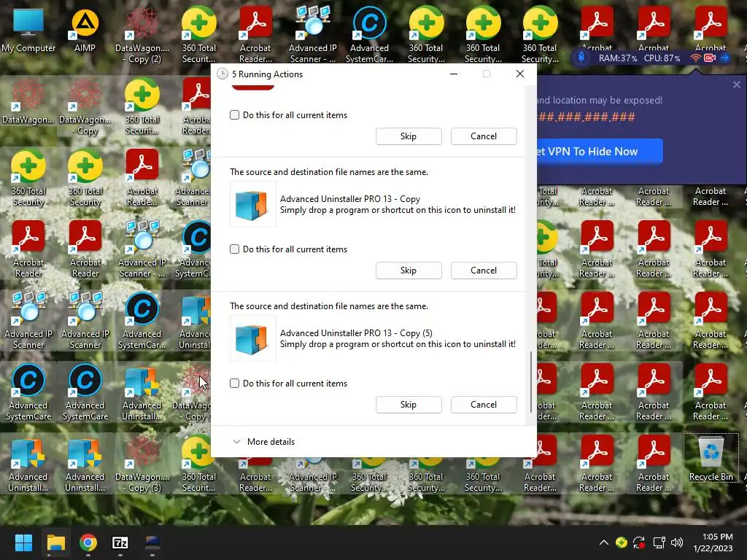Expand More details in Running Actions dialog
Screen dimensions: 747x560
pos(264,441)
